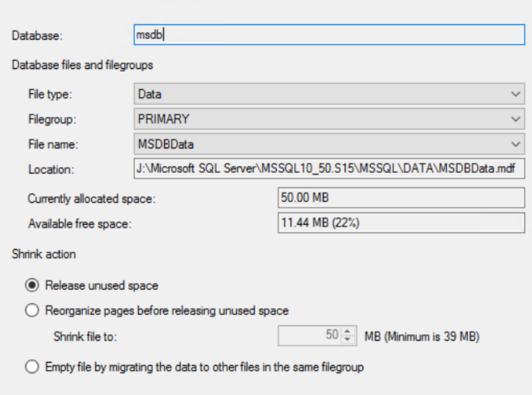
Task: Click the Available free space box 11.44 MB
Action: pos(401,223)
